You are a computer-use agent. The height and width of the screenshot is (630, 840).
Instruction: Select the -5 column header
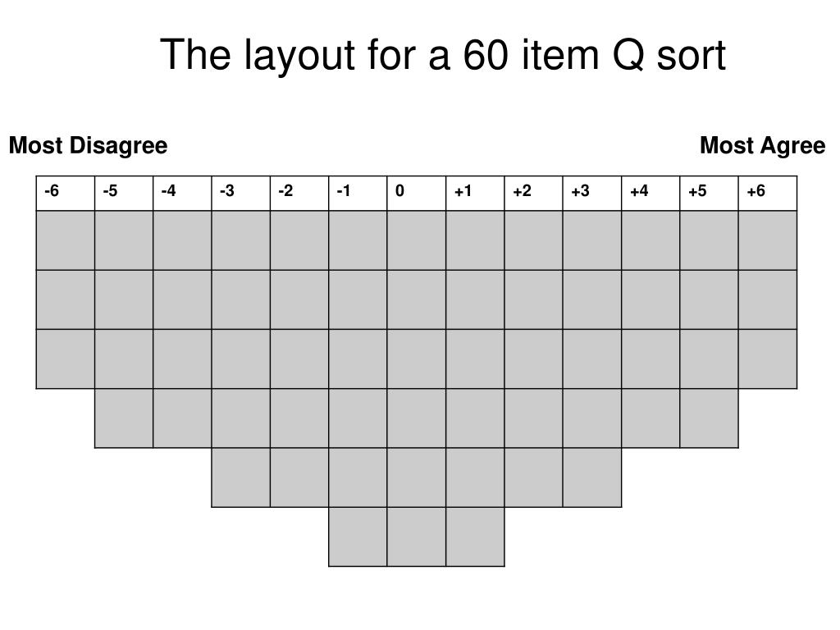pos(124,194)
